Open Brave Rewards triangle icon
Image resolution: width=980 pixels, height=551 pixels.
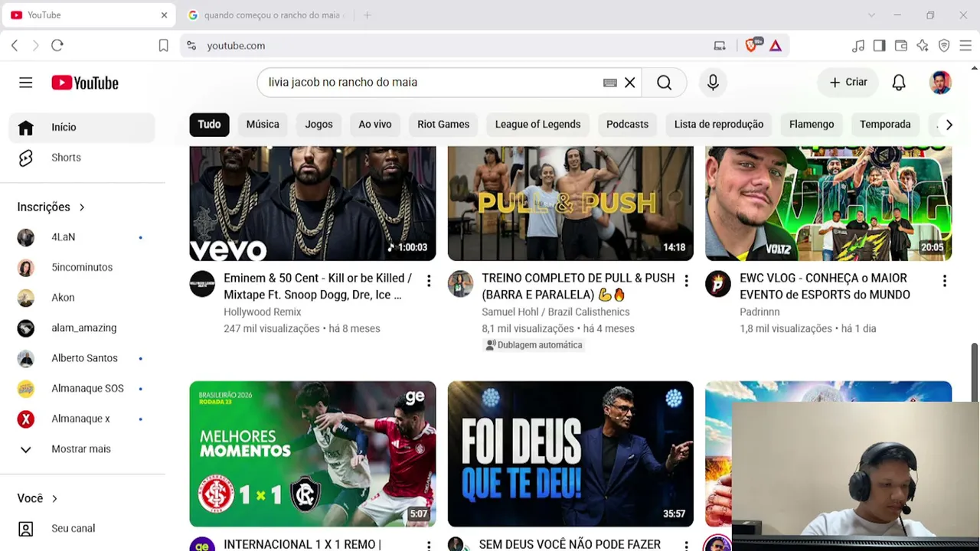[776, 46]
